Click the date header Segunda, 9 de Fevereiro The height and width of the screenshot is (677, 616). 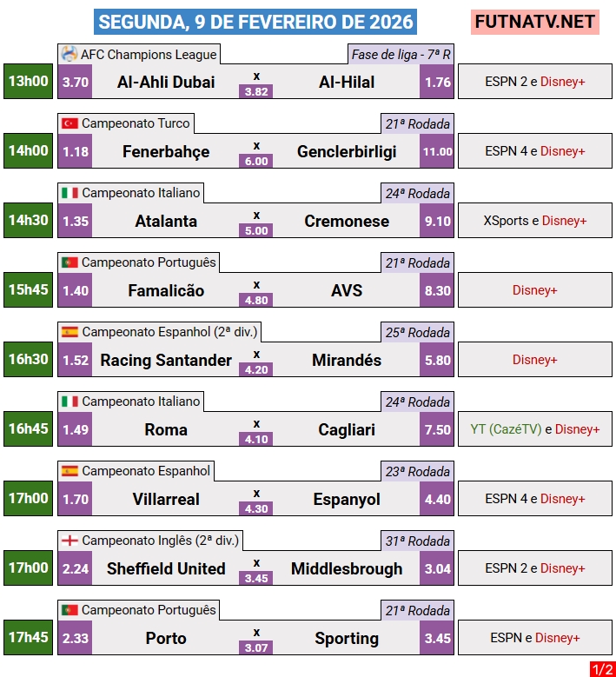point(256,22)
